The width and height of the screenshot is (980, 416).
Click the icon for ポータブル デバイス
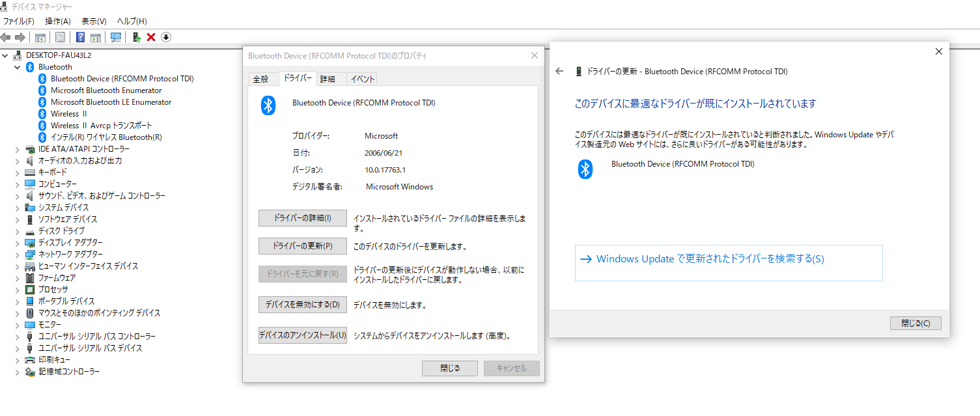pyautogui.click(x=30, y=301)
